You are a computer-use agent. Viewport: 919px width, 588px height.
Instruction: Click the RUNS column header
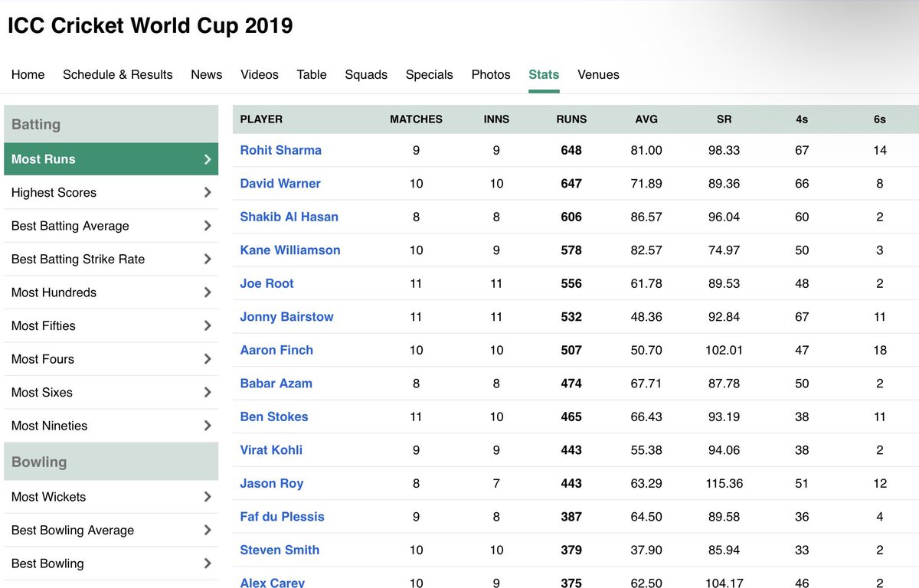[x=571, y=119]
